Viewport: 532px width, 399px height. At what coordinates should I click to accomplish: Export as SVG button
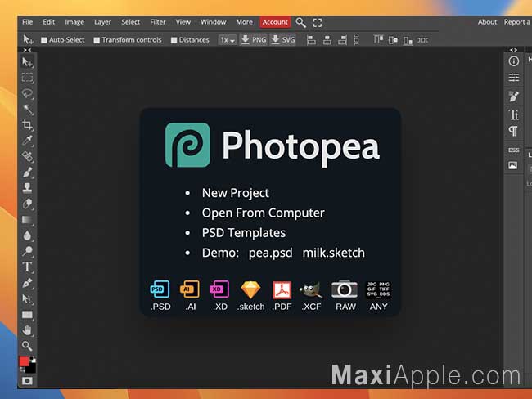[x=283, y=40]
